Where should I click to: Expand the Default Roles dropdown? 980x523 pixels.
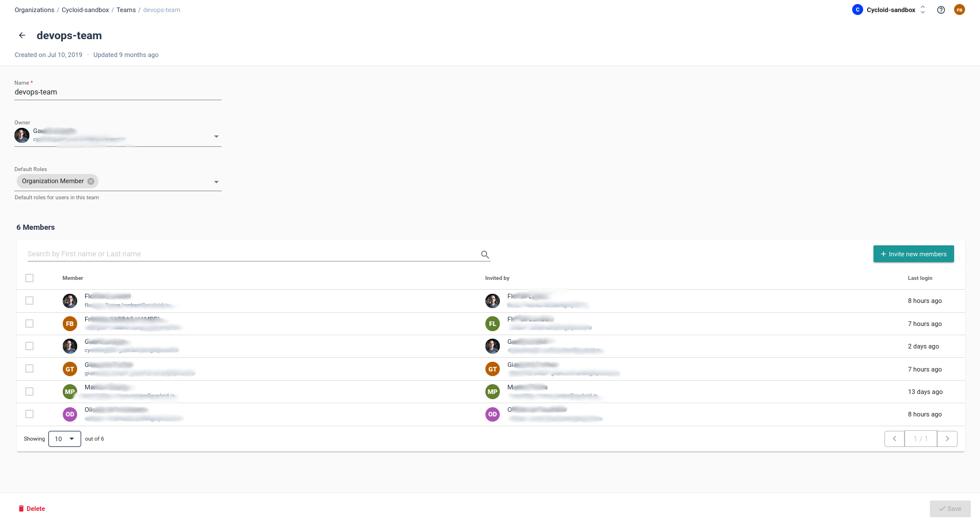216,182
